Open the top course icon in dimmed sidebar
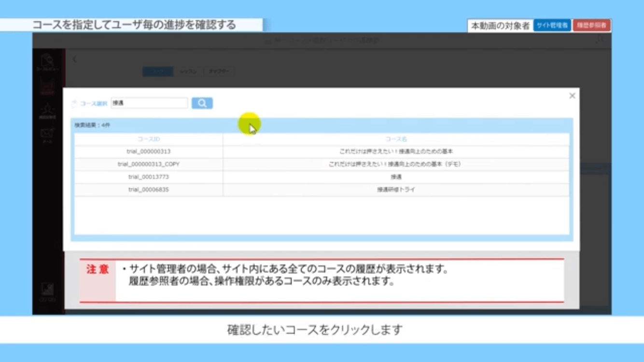Screen dimensions: 644x362 point(47,62)
